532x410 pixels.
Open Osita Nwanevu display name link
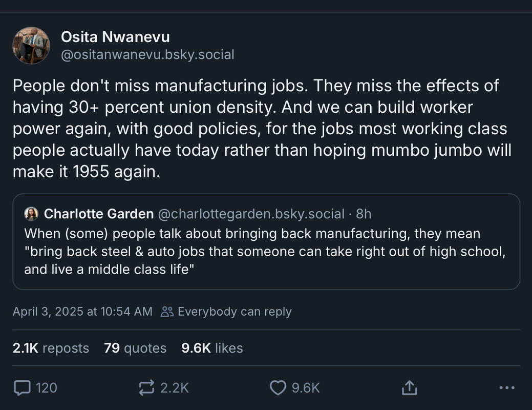tap(115, 37)
